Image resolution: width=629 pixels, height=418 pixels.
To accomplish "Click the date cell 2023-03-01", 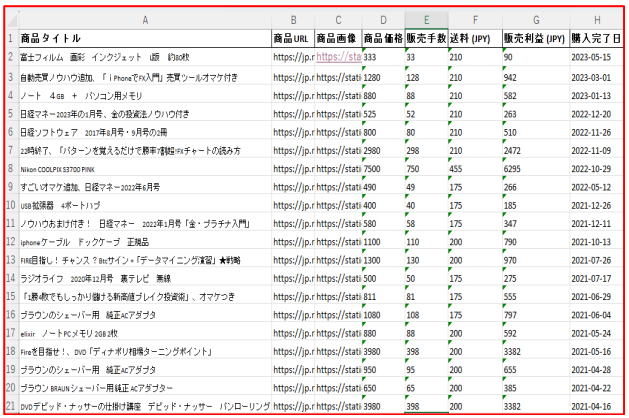I will point(597,77).
